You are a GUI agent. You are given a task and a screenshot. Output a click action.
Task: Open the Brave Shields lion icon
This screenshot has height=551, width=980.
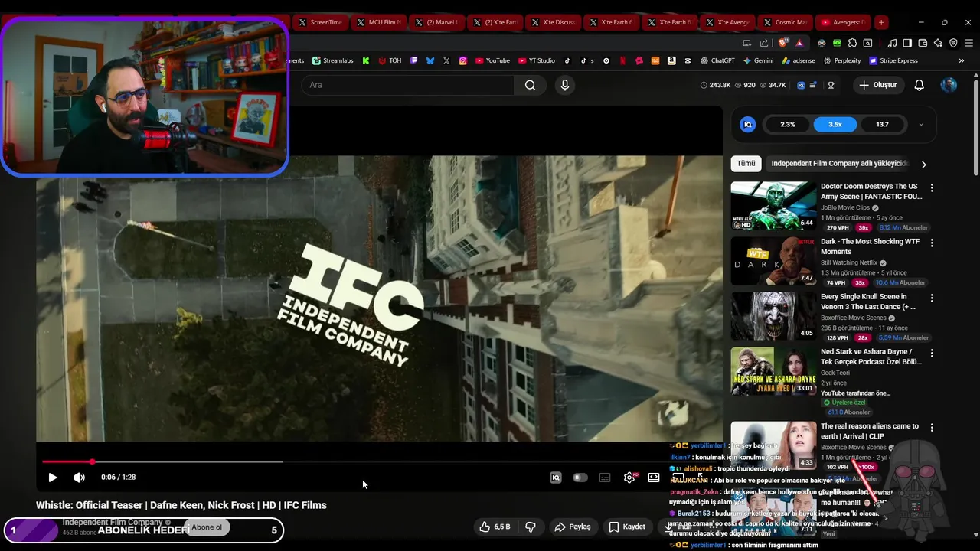coord(782,43)
